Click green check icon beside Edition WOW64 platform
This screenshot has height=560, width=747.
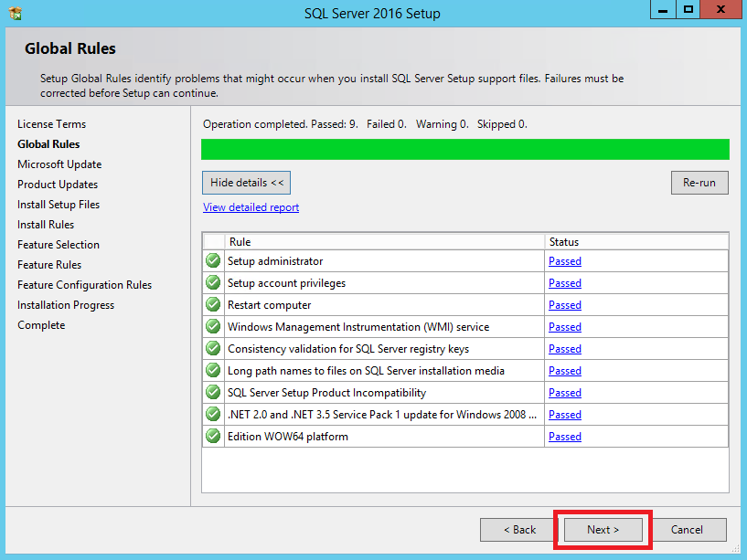tap(213, 436)
